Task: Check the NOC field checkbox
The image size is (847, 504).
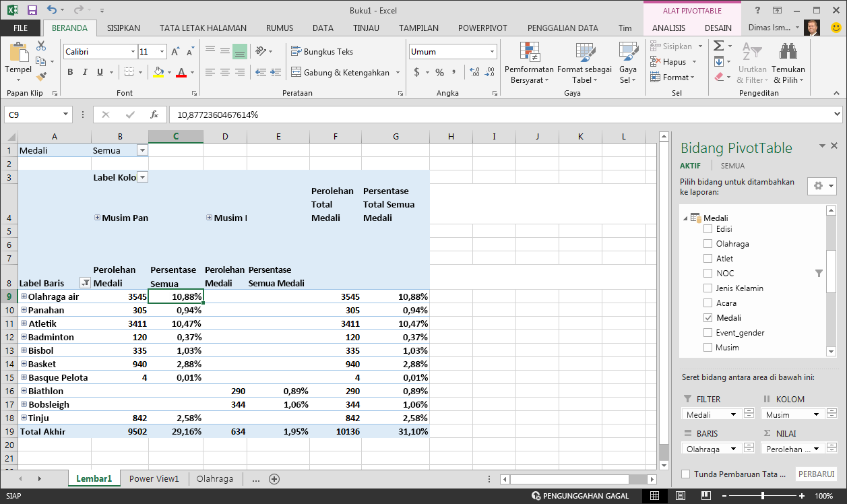Action: 708,274
